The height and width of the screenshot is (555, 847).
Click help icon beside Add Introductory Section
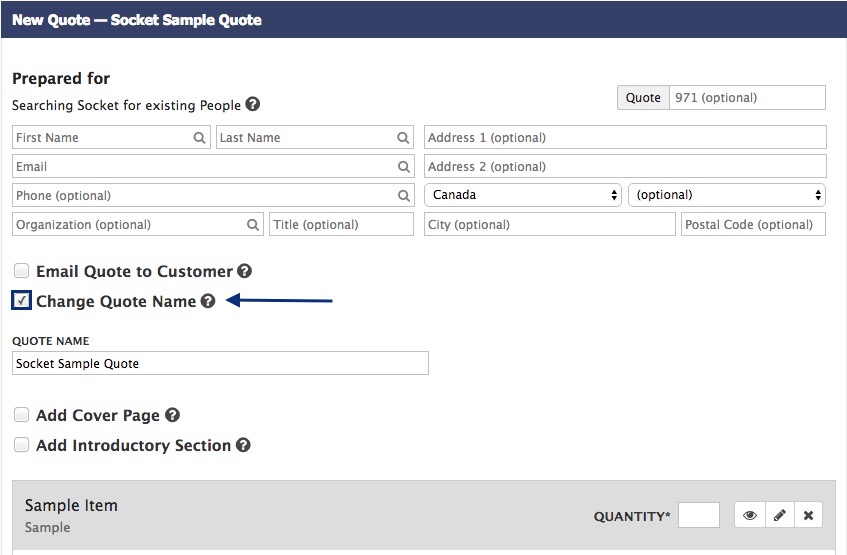(x=244, y=445)
